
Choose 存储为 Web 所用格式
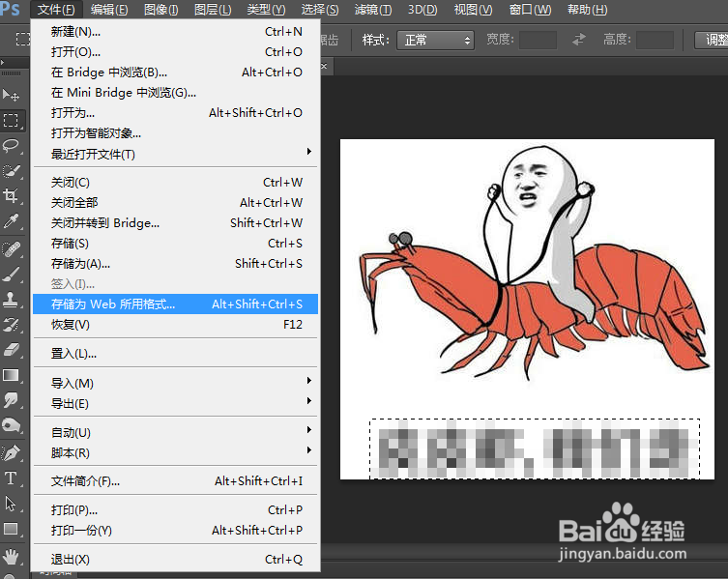(x=176, y=304)
